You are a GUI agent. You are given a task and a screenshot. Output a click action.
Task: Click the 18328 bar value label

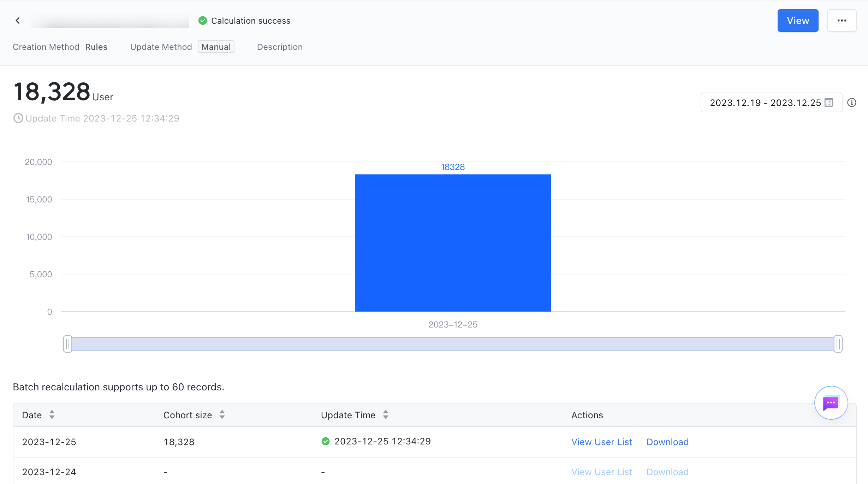click(453, 167)
